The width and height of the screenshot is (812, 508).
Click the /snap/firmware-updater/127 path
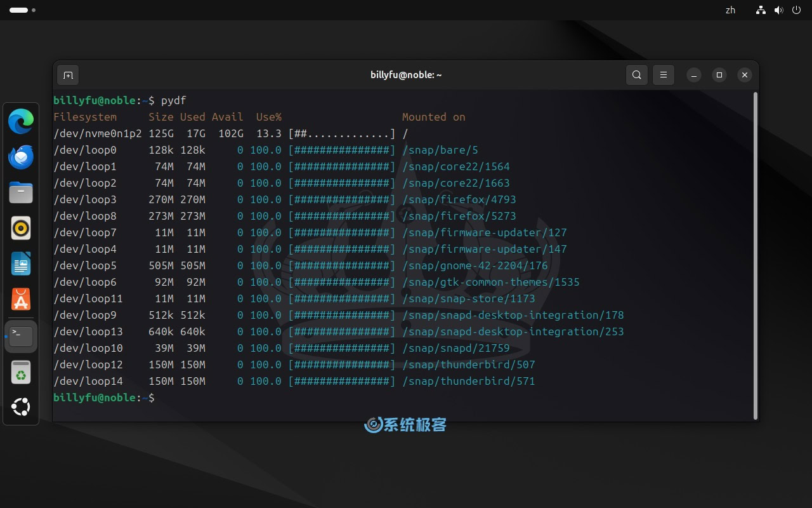(485, 232)
